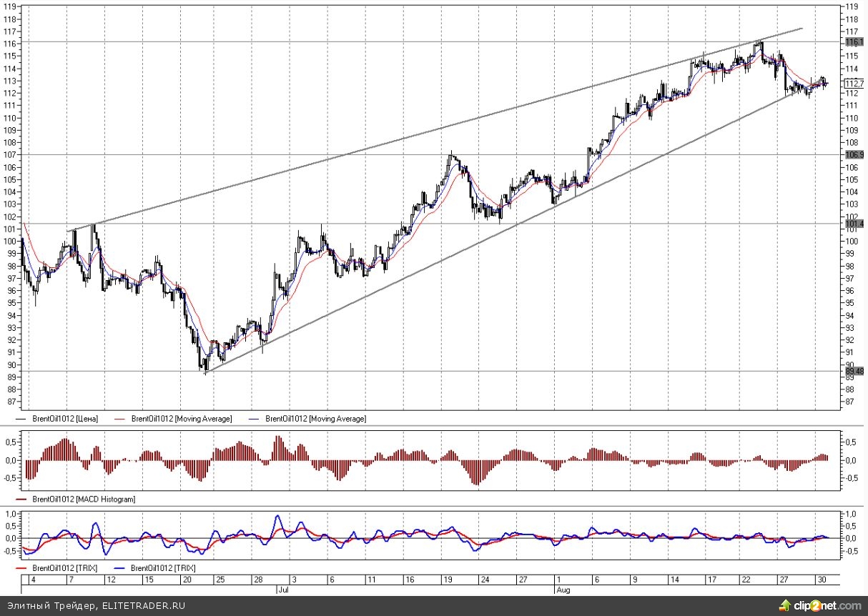Click the 116.1 price level label

pyautogui.click(x=854, y=42)
